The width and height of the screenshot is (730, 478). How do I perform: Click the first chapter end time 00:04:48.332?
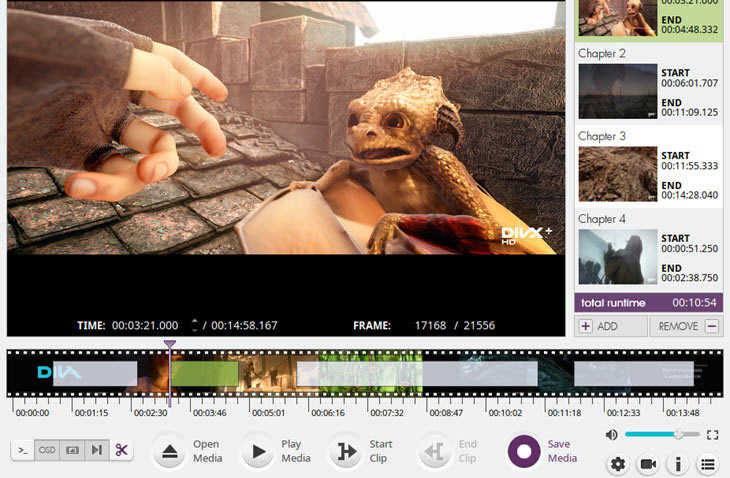click(x=689, y=29)
